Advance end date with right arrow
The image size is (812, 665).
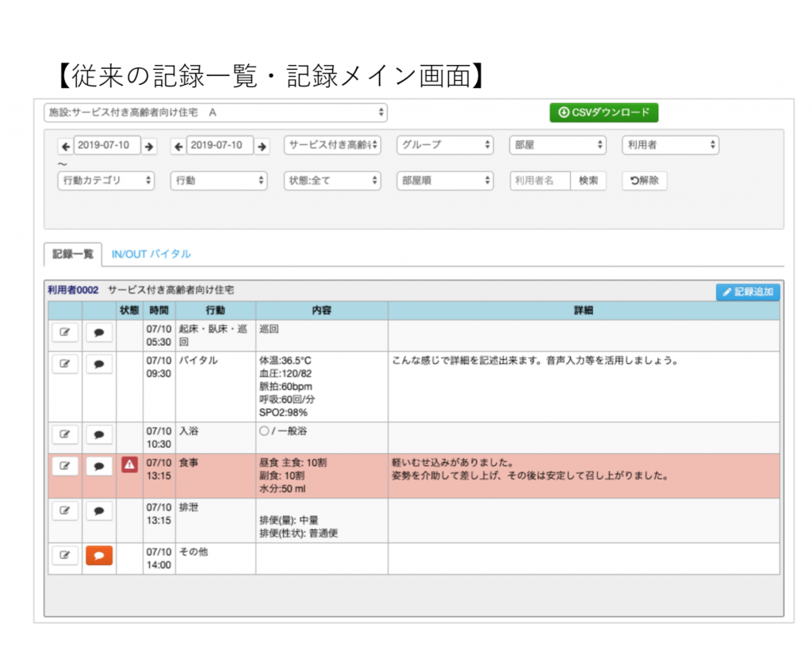pos(262,146)
